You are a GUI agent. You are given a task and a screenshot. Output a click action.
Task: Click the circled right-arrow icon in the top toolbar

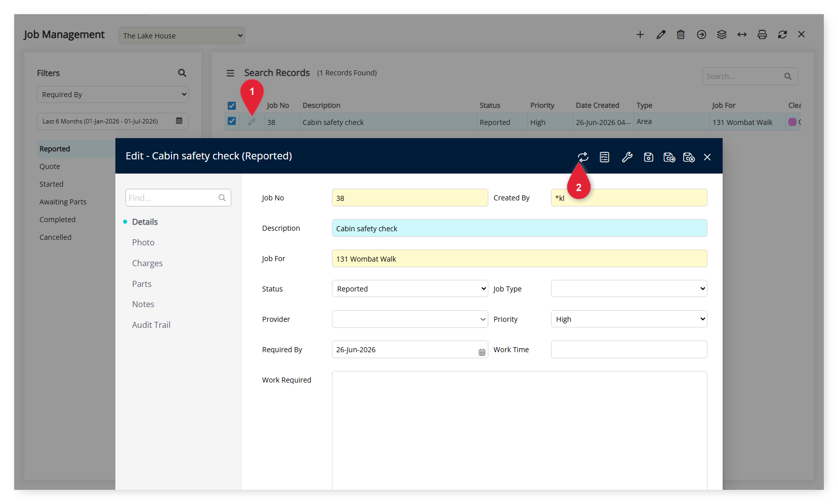[x=701, y=34]
